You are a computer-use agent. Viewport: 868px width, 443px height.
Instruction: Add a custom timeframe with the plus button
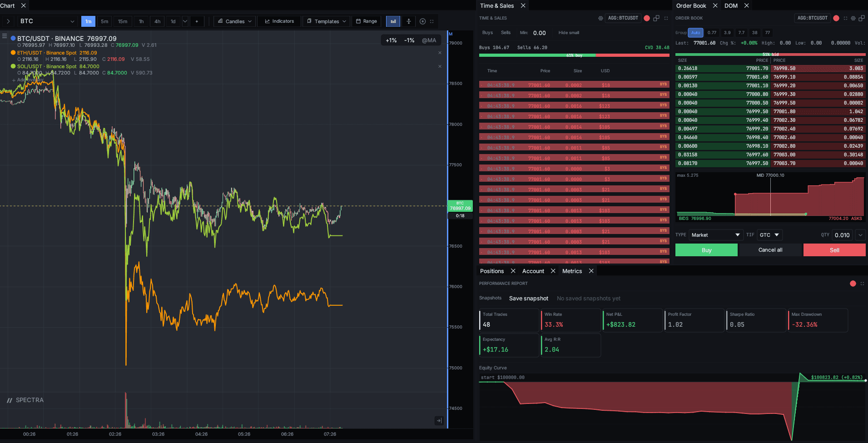(x=197, y=21)
